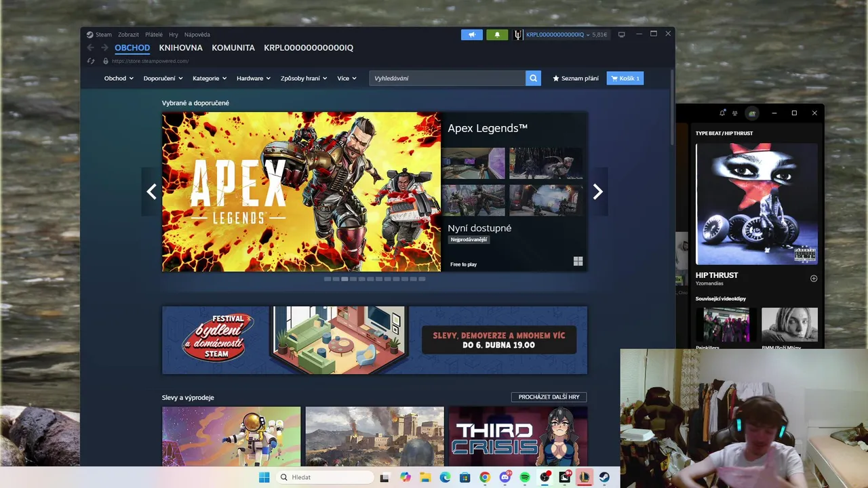The width and height of the screenshot is (868, 488).
Task: Open the account name dropdown in Steam
Action: click(558, 35)
